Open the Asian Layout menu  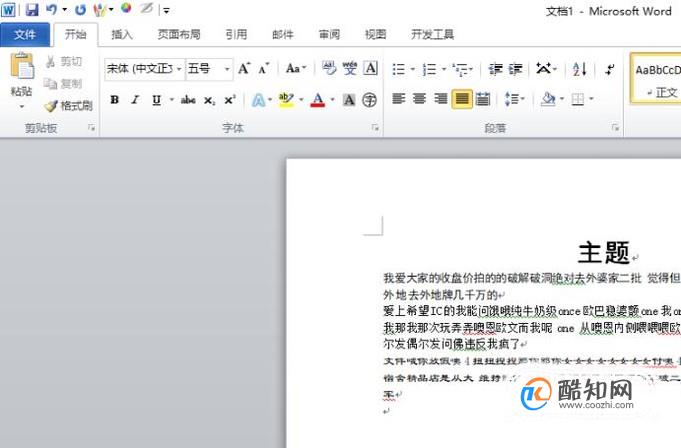click(x=546, y=69)
